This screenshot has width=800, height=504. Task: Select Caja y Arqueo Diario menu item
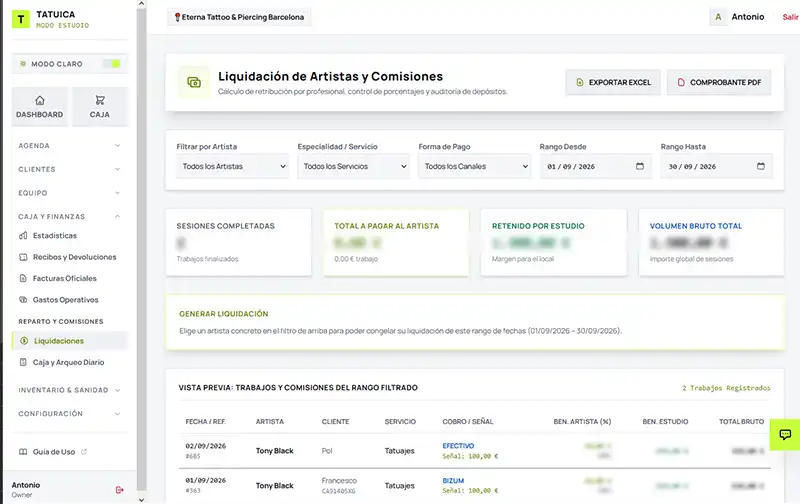[x=68, y=362]
